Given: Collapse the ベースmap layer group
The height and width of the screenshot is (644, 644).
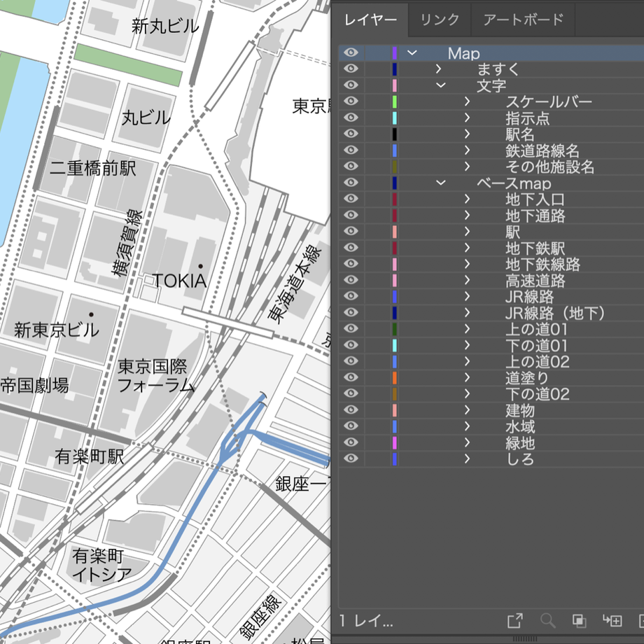Looking at the screenshot, I should coord(441,183).
